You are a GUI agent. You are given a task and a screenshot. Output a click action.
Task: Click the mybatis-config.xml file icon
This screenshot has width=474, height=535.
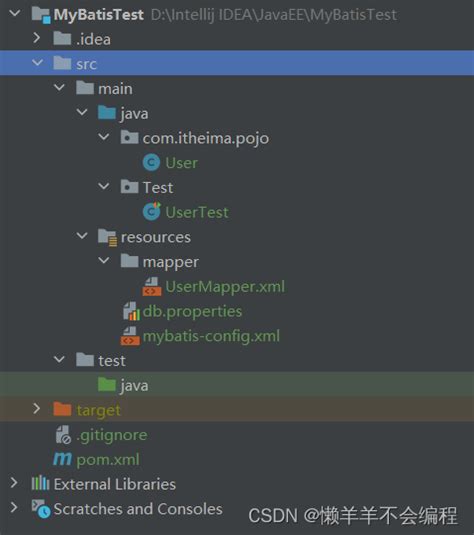click(x=130, y=336)
